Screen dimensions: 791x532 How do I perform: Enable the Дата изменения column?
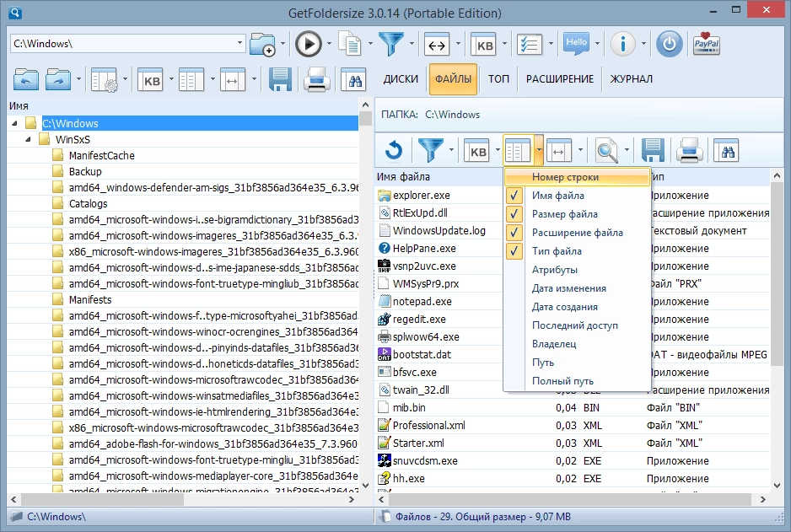577,288
